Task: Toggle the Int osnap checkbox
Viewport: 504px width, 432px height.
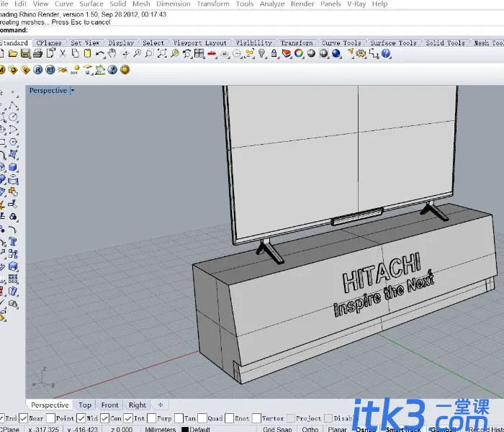Action: [x=128, y=418]
